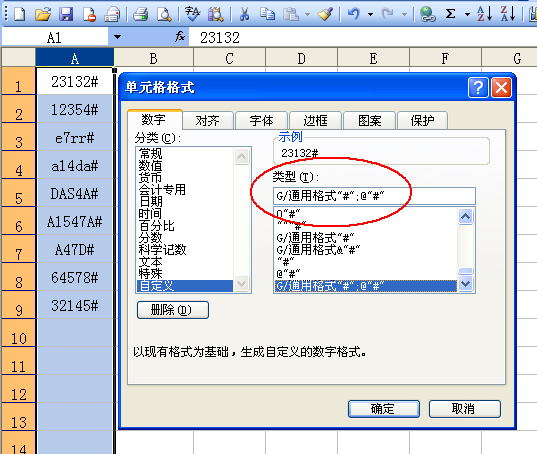Click the type list scroll down arrow
Viewport: 537px width, 454px height.
point(465,283)
